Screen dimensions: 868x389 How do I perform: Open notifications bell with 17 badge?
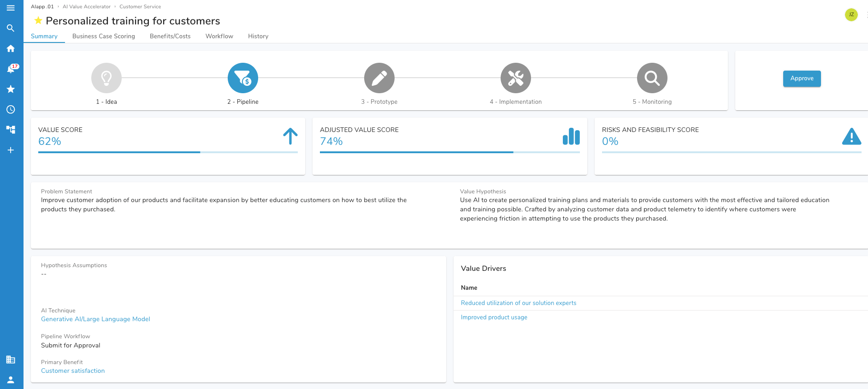(11, 69)
